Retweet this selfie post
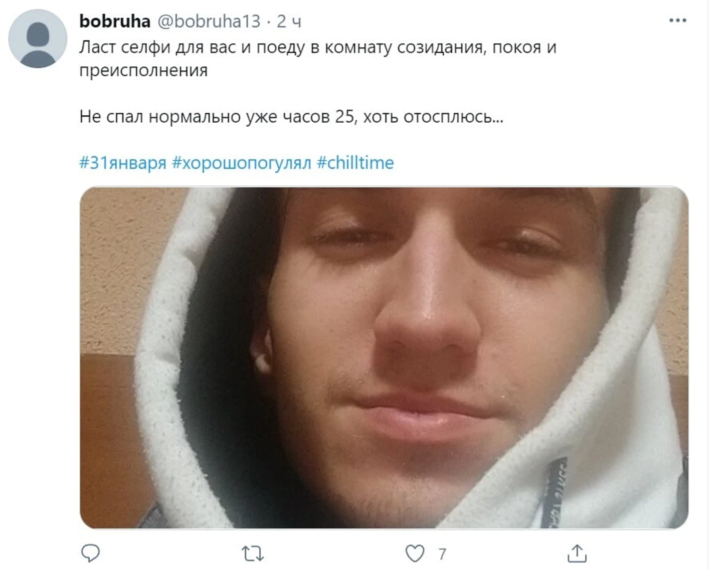The width and height of the screenshot is (728, 570). (252, 554)
